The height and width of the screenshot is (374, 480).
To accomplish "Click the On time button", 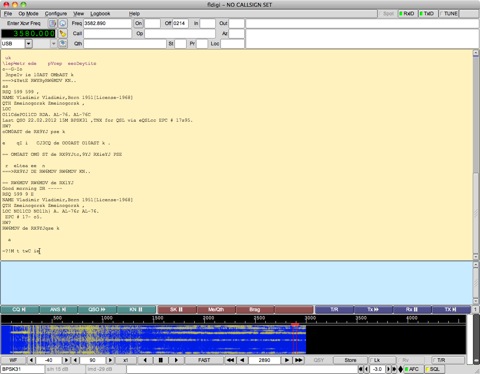I will (138, 23).
